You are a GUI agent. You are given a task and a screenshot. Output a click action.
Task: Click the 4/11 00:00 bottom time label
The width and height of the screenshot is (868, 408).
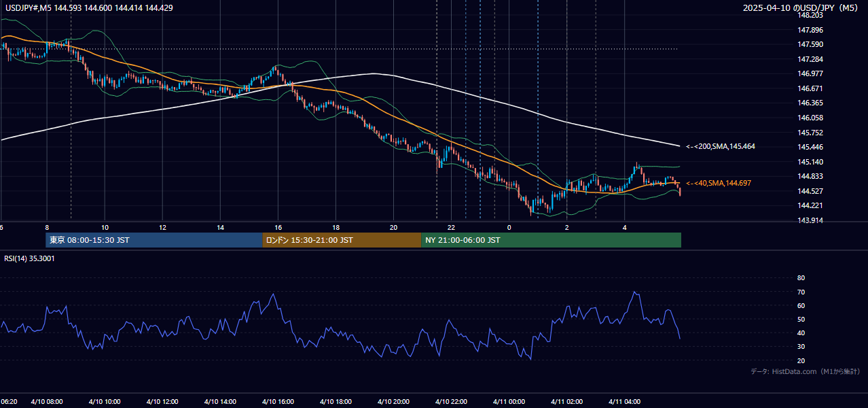(x=509, y=402)
